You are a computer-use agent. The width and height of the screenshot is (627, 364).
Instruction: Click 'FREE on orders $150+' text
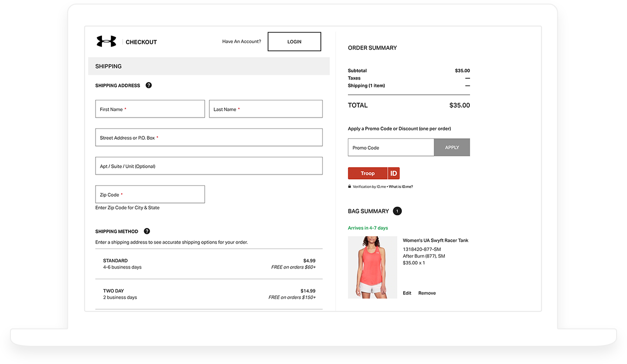point(292,297)
